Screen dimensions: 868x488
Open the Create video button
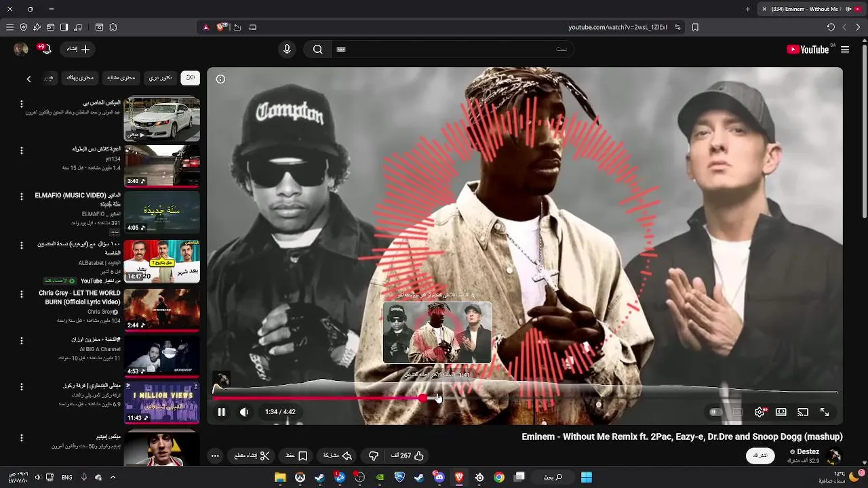pos(78,49)
